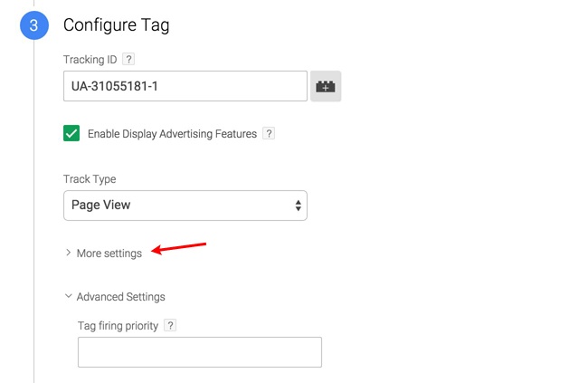Click the More settings text label
The height and width of the screenshot is (383, 588).
pos(109,254)
